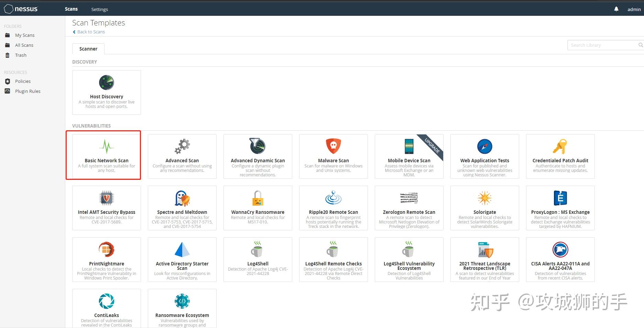Go to the My Scans folder

[25, 35]
